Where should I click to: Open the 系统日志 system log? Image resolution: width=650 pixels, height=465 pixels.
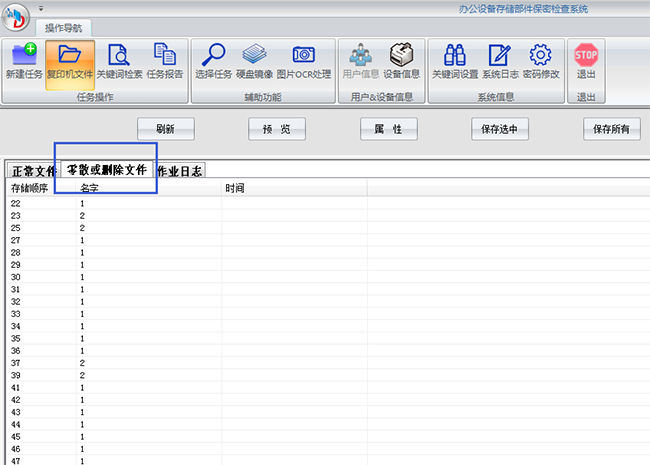point(499,62)
